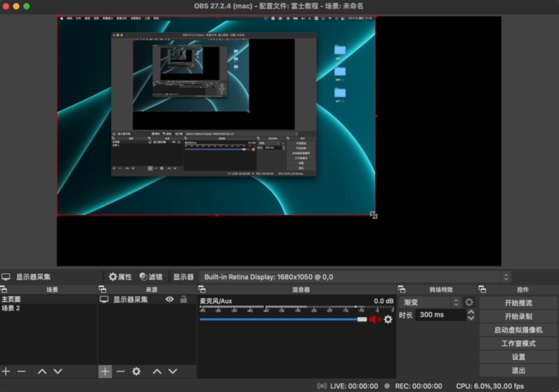Move source down in Sources panel

[x=173, y=372]
